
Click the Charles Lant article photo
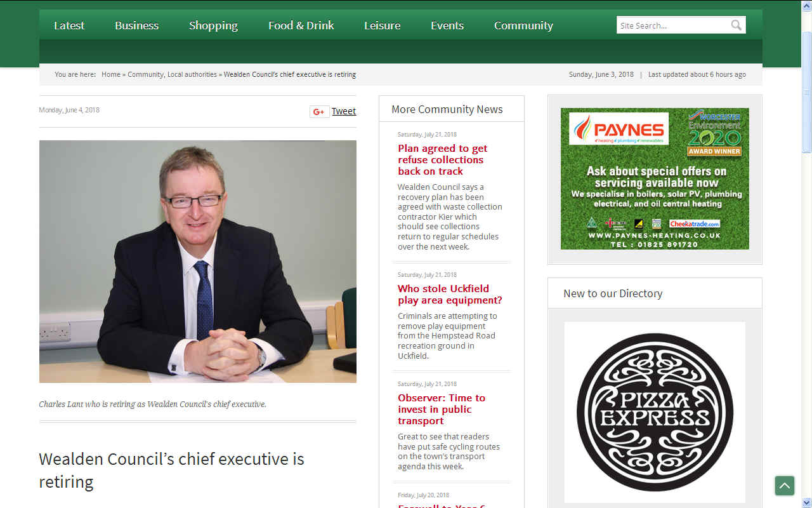click(198, 262)
